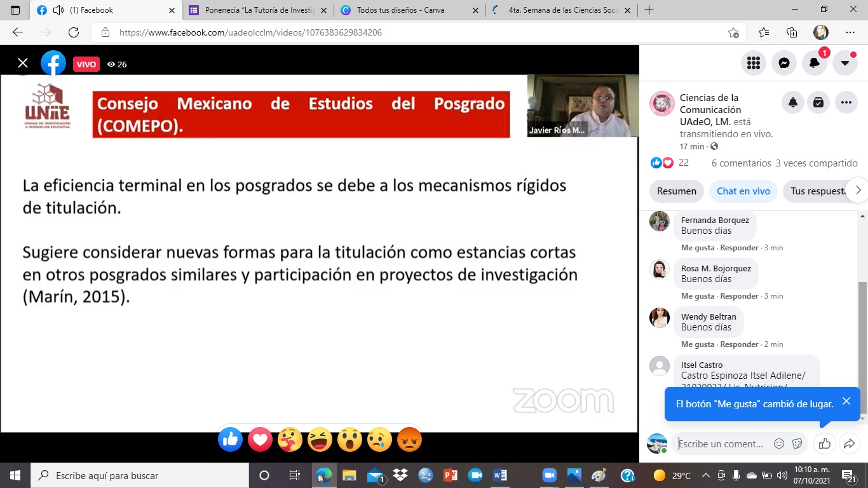Select the Facebook video URL address bar
The height and width of the screenshot is (488, 868).
pyautogui.click(x=250, y=32)
